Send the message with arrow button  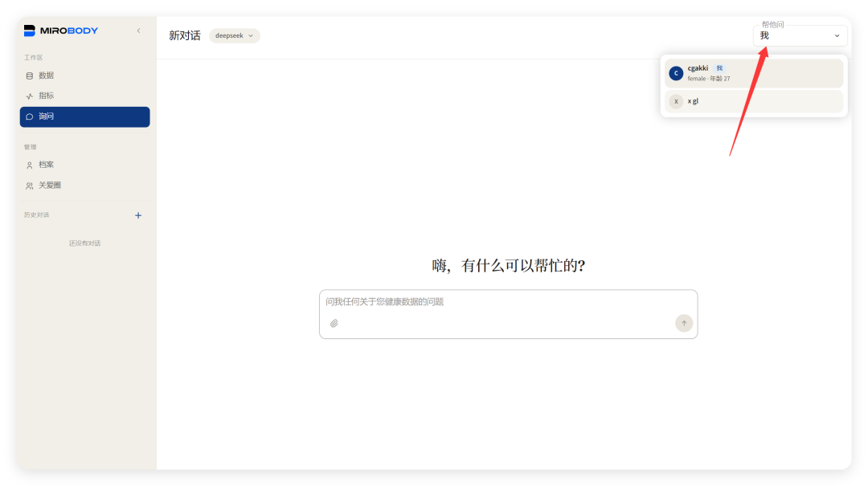click(684, 323)
